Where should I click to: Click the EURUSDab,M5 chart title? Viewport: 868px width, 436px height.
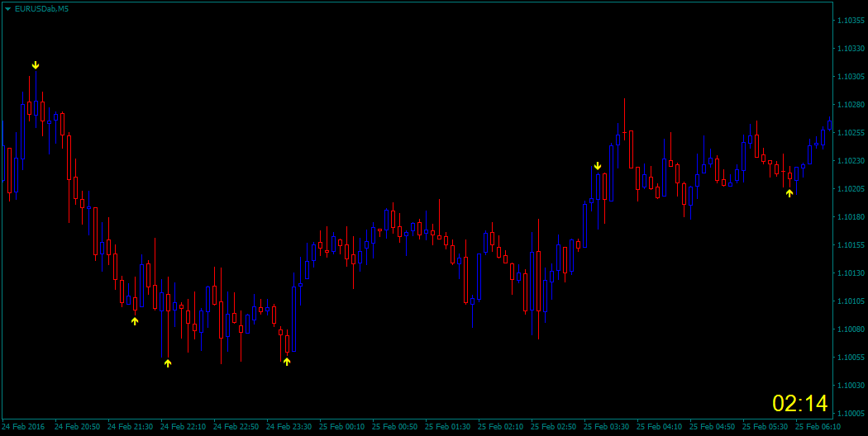(x=41, y=9)
